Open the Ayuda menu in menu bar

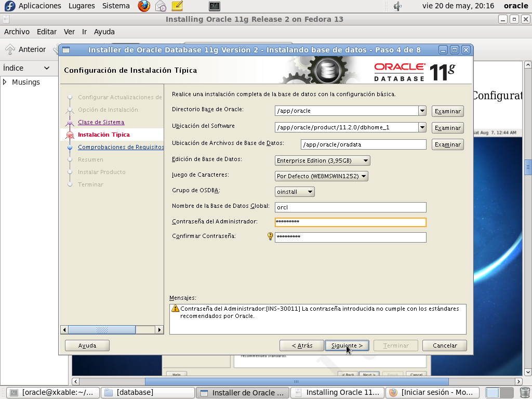104,32
